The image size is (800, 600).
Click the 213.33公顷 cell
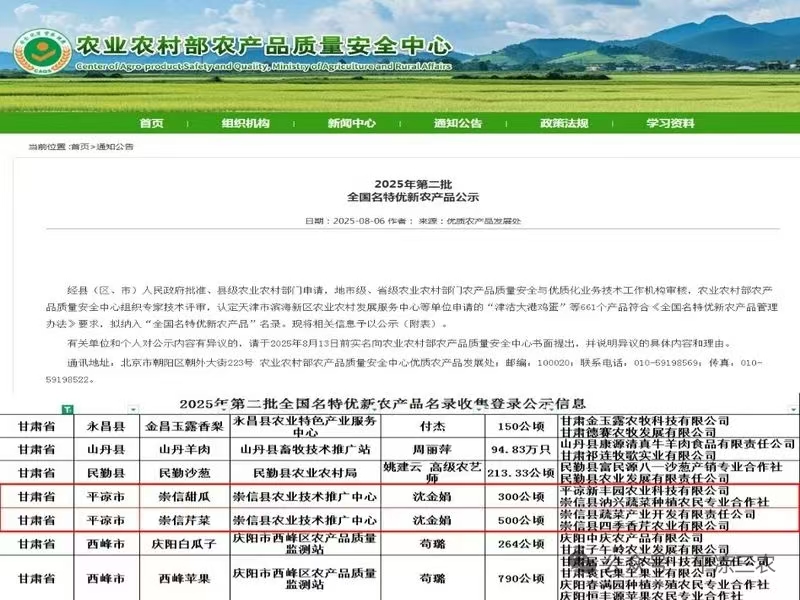521,473
